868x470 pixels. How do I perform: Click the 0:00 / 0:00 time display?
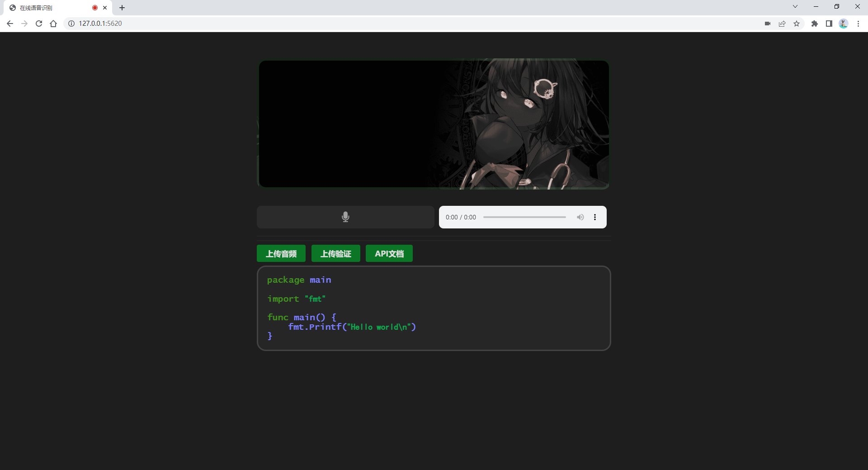pos(461,217)
